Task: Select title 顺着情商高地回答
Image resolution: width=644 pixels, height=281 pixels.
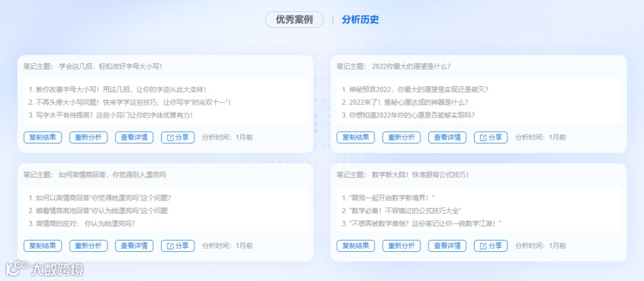Action: (x=98, y=211)
